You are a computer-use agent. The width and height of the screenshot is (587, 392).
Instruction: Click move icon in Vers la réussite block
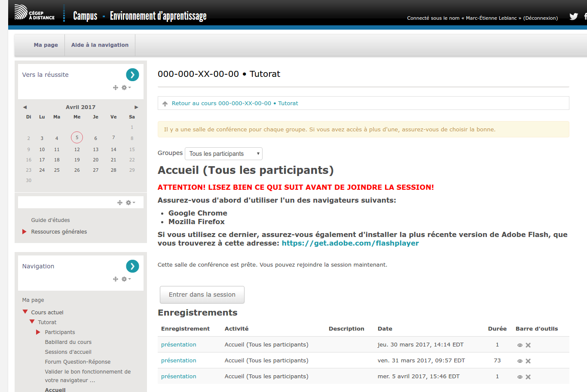pos(115,88)
